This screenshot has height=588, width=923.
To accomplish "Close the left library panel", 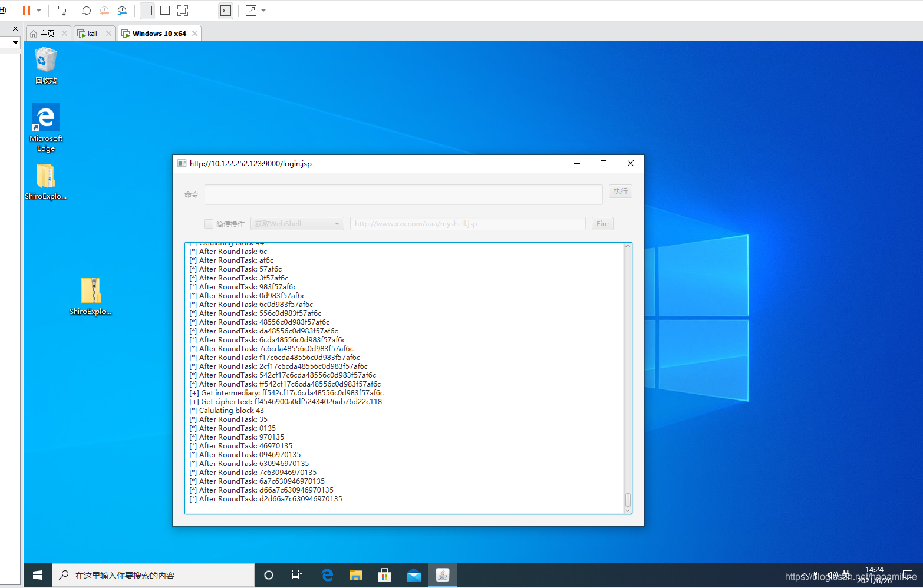I will click(x=15, y=28).
